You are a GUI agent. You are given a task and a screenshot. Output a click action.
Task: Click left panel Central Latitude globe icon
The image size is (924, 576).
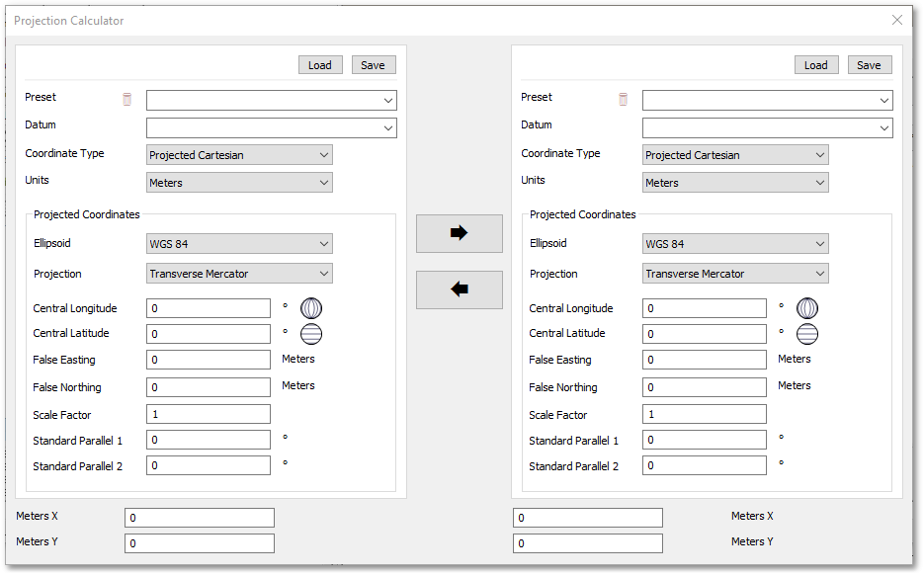(x=311, y=334)
